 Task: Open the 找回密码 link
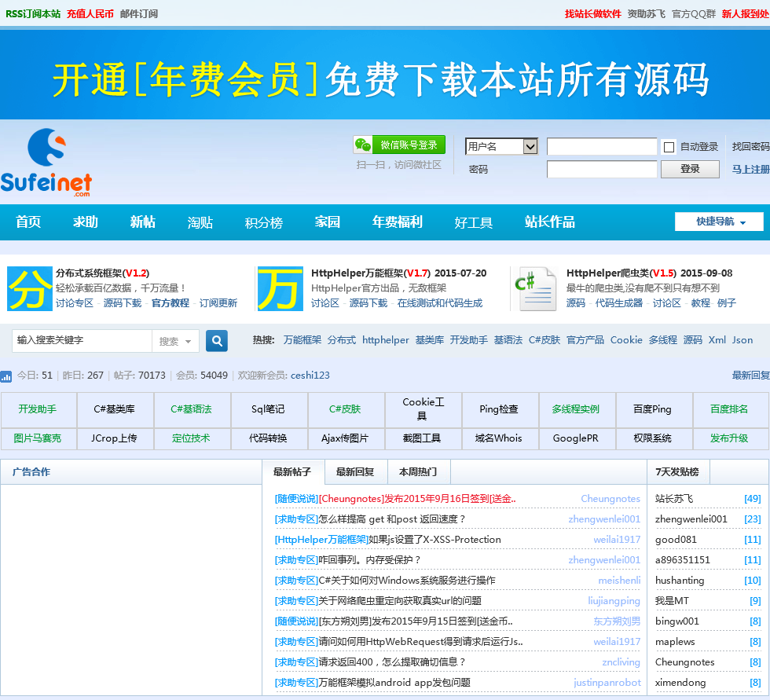coord(750,146)
